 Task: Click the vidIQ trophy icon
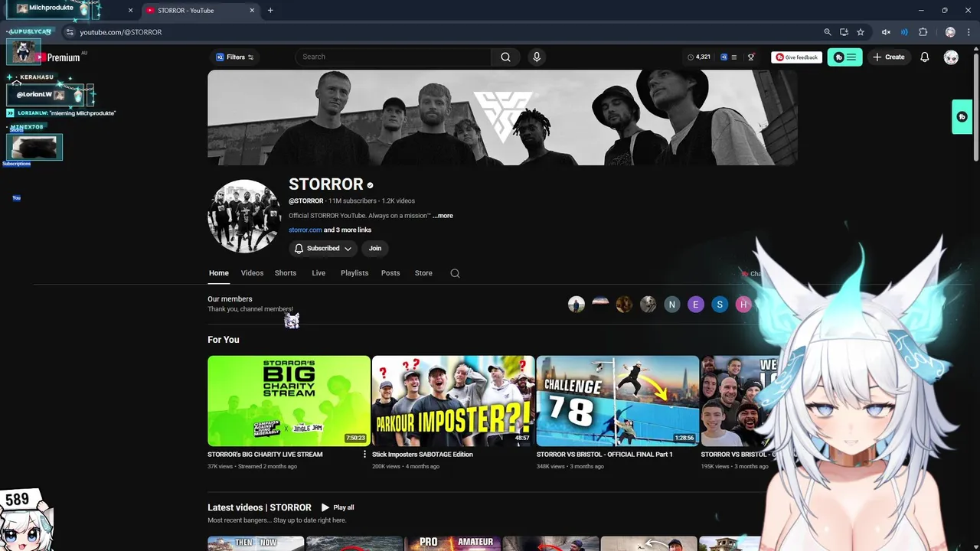(x=751, y=57)
